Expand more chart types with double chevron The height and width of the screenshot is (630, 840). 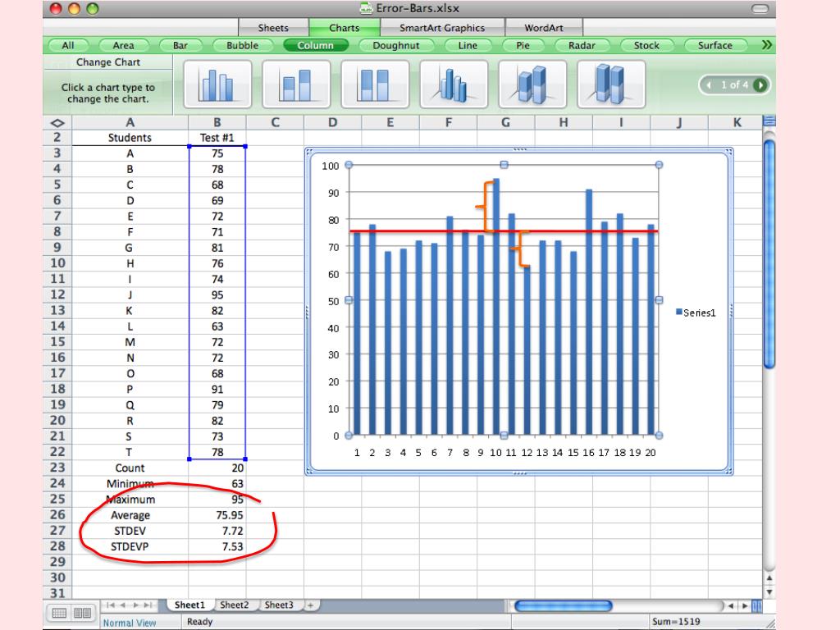[767, 45]
